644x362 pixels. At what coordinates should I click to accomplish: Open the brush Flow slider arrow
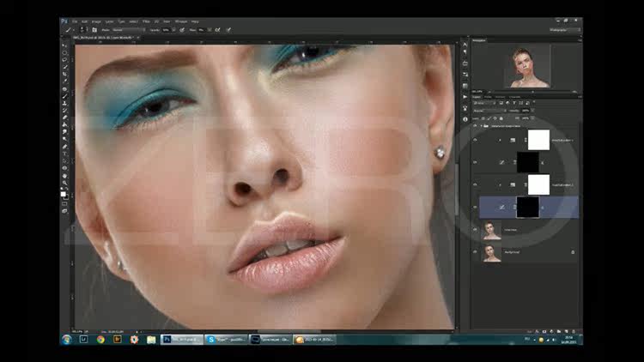pyautogui.click(x=210, y=30)
